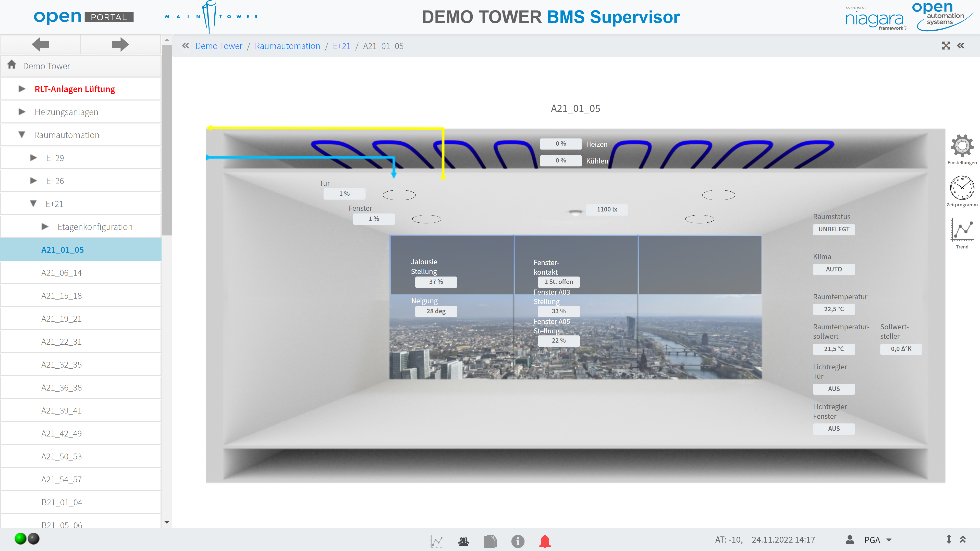Viewport: 980px width, 551px height.
Task: Toggle the Klima AUTO mode field
Action: [x=834, y=269]
